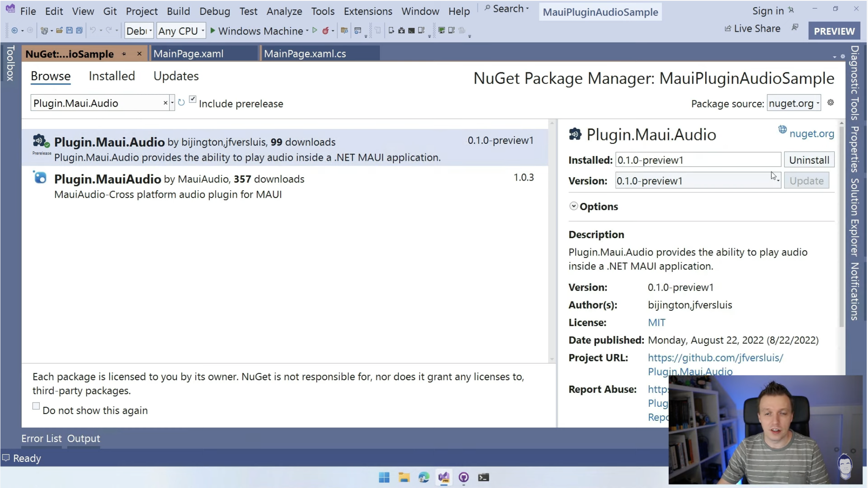This screenshot has height=488, width=868.
Task: Check Do not show this again
Action: point(36,406)
